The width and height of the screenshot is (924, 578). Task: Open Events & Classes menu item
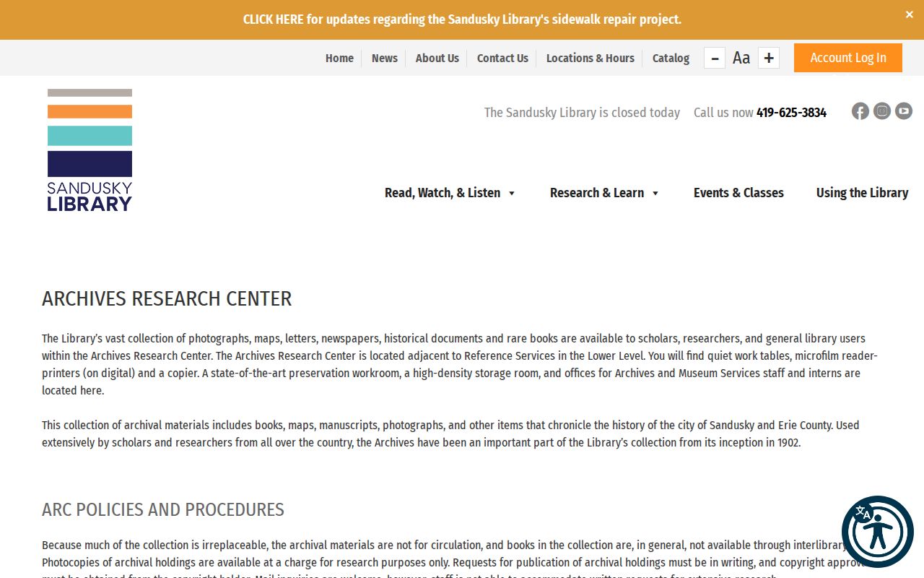[738, 193]
